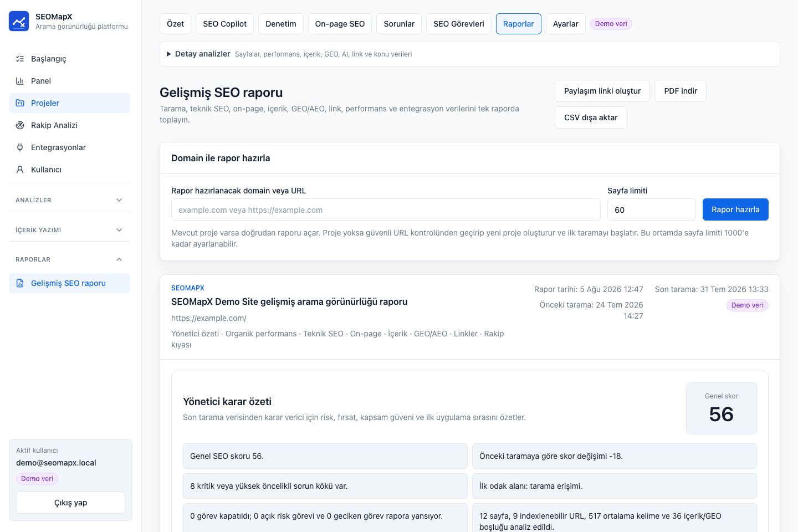The height and width of the screenshot is (532, 798).
Task: Click the Paylaşım linki oluştur button
Action: 602,91
